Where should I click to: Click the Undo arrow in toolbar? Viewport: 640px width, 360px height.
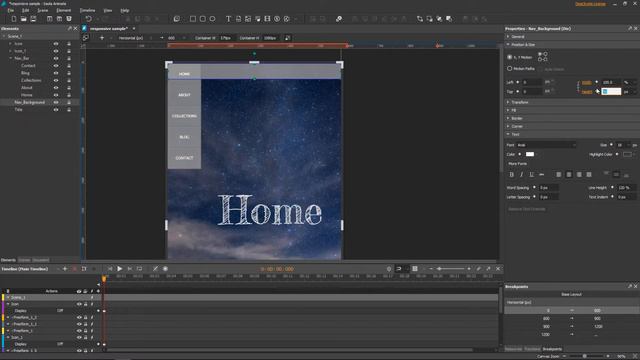tap(88, 19)
